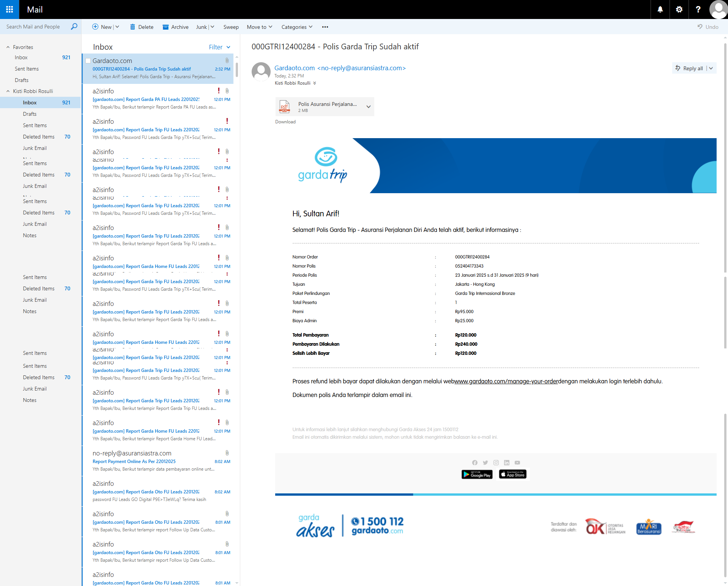Select Inbox under Kisti Robbi Rosulli
Screen dimensions: 728x586
click(40, 102)
